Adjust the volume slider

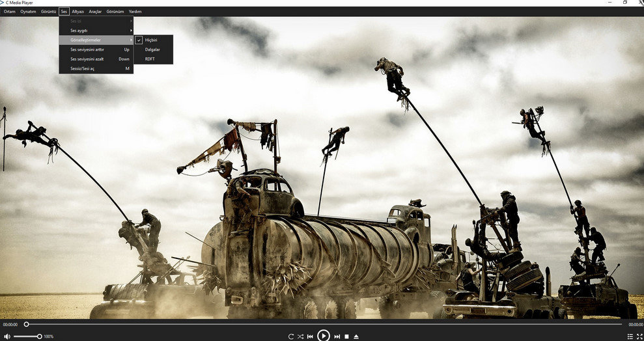pos(27,336)
